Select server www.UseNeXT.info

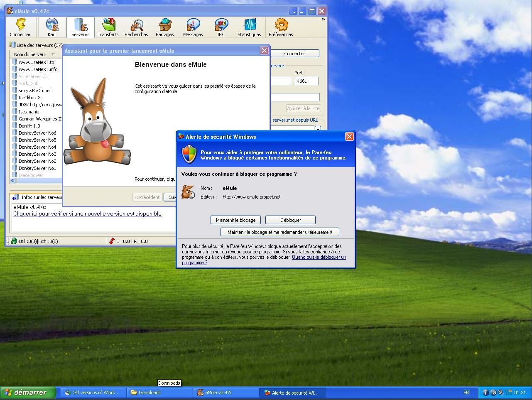38,69
